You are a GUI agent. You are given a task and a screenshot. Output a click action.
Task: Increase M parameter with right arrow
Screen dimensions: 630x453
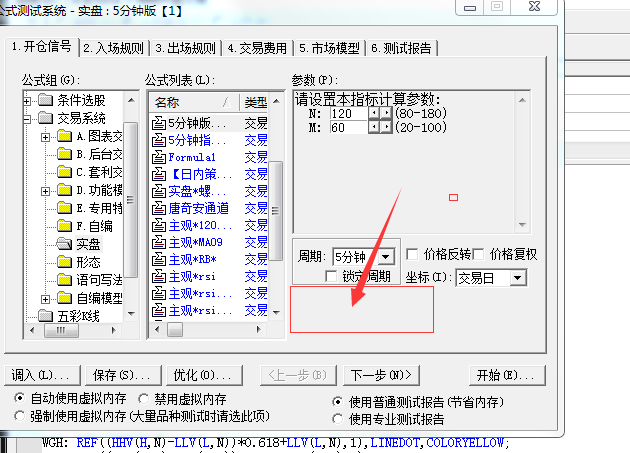pyautogui.click(x=386, y=127)
